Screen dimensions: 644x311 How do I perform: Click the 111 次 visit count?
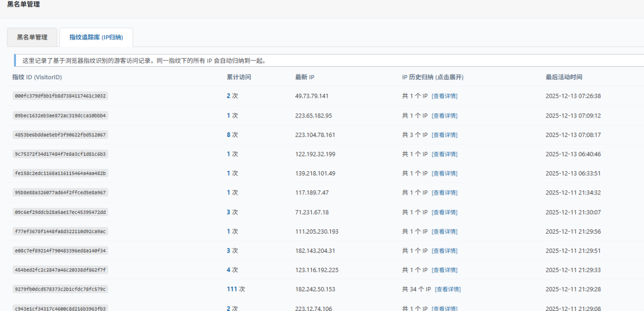(x=235, y=289)
